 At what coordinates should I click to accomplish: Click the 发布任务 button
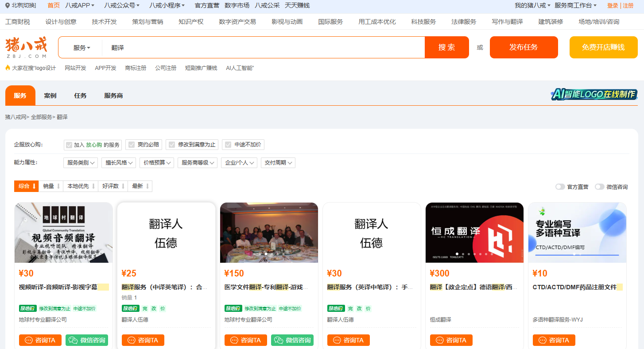[x=523, y=47]
